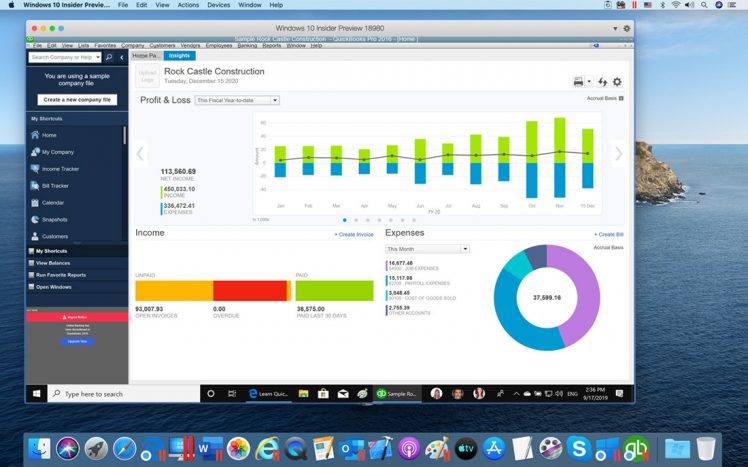Click the red Overdue invoices bar segment
Screen dimensions: 748x467
[x=249, y=290]
